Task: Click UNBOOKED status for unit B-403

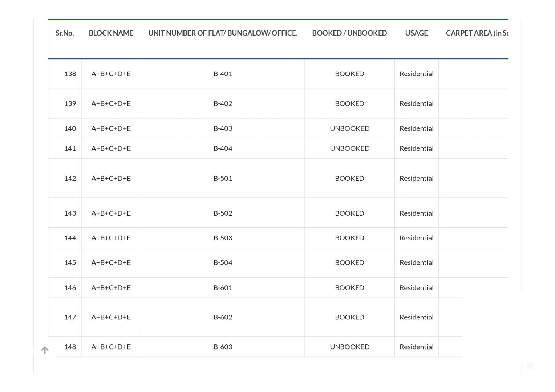Action: 349,128
